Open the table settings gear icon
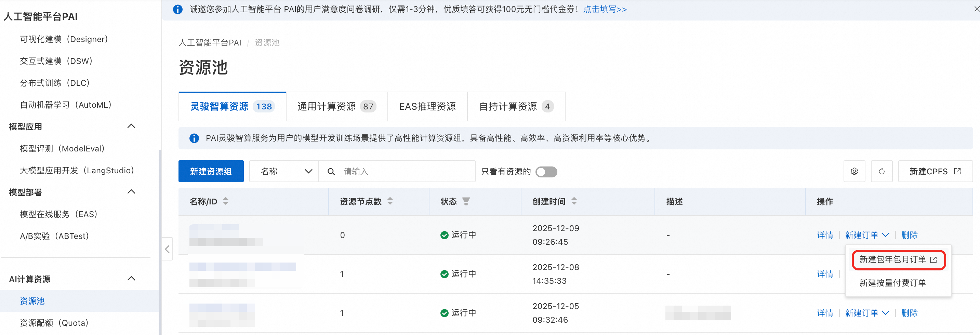Image resolution: width=980 pixels, height=335 pixels. (854, 172)
